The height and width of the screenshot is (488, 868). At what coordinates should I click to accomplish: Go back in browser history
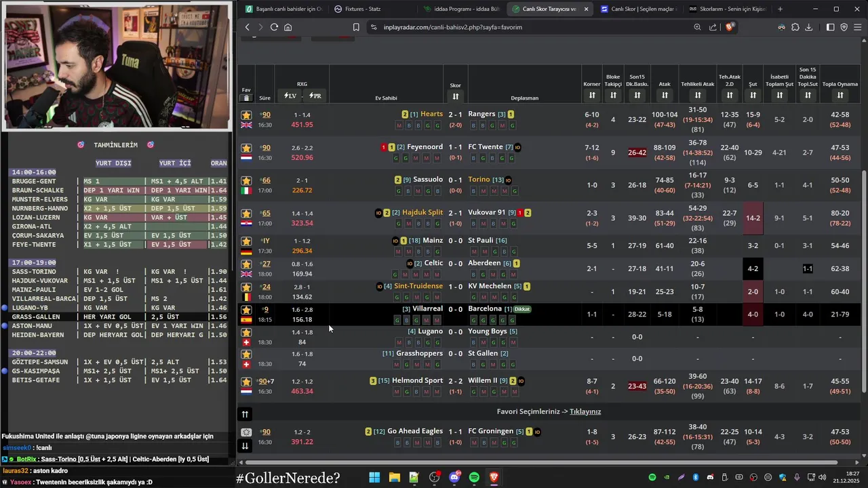pyautogui.click(x=247, y=27)
